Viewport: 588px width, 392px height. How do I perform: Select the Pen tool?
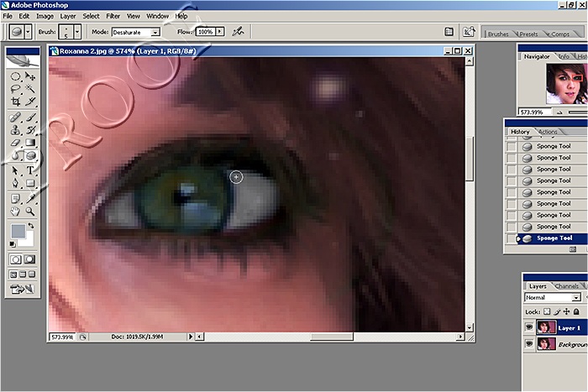click(15, 183)
